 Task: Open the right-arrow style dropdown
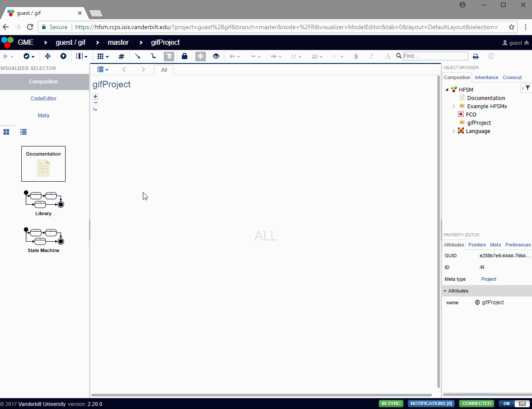tap(276, 56)
